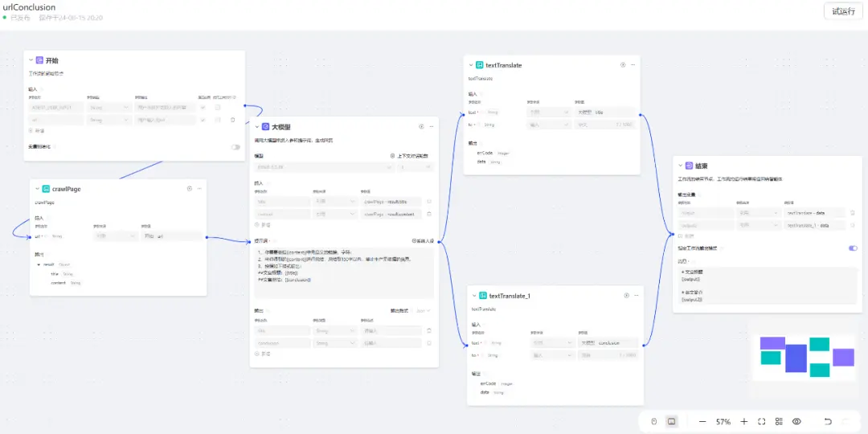Switch to mouse interaction mode icon
Viewport: 868px width, 434px height.
(x=654, y=421)
